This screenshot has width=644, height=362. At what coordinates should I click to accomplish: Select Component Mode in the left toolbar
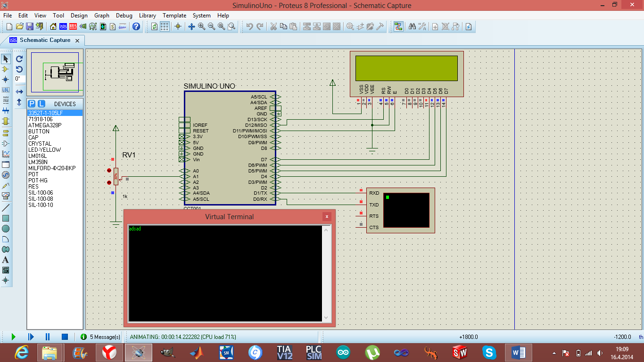pyautogui.click(x=6, y=69)
